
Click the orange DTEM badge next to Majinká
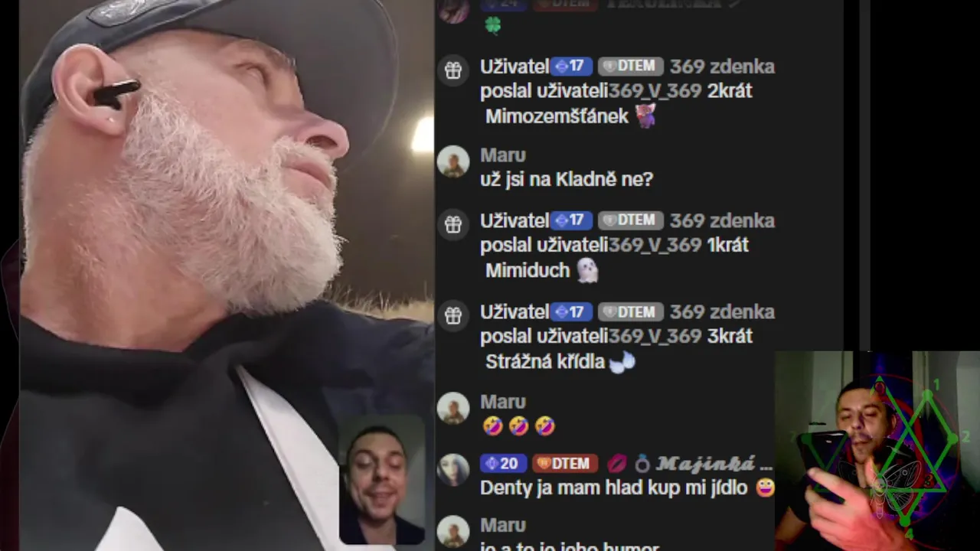[563, 463]
